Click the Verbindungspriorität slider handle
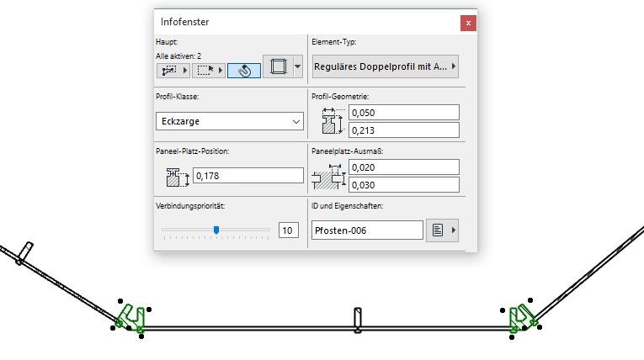Viewport: 644px width, 360px height. click(x=216, y=230)
